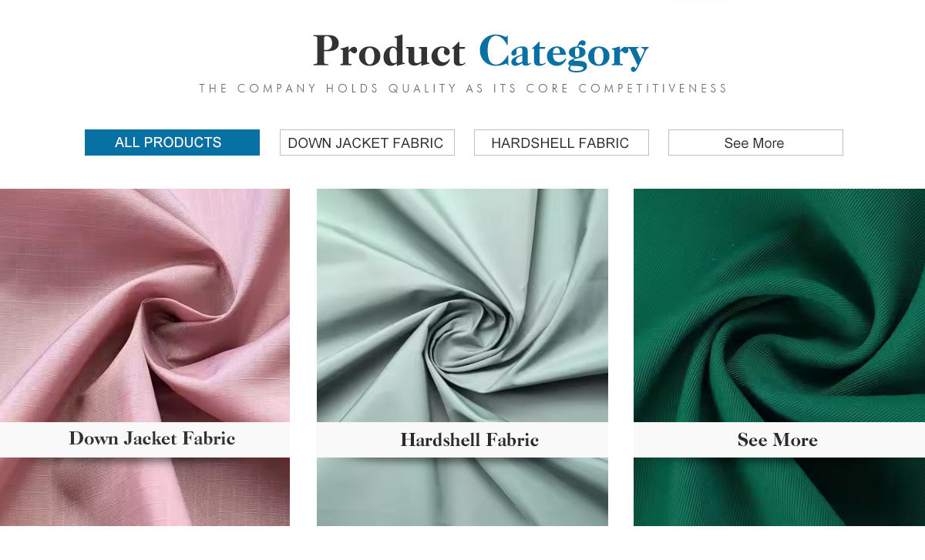Viewport: 925px width, 560px height.
Task: Open the HARDSHELL FABRIC tab
Action: tap(561, 143)
